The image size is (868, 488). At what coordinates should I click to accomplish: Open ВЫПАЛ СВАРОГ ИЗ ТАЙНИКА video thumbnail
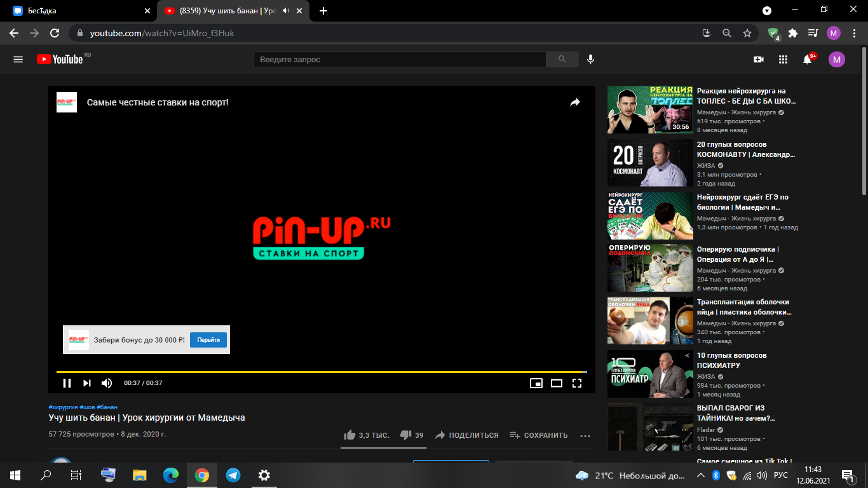coord(650,427)
